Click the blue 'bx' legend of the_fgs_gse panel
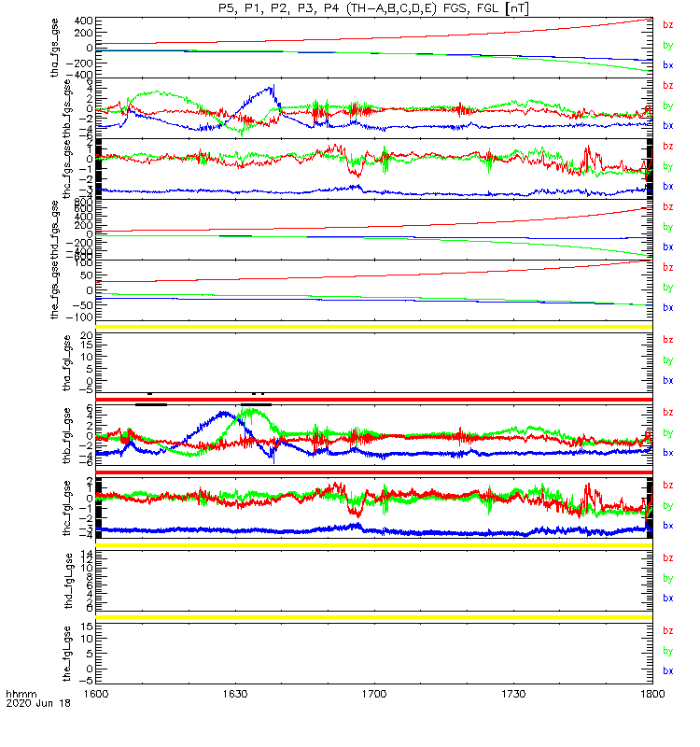700x747 pixels. click(668, 308)
